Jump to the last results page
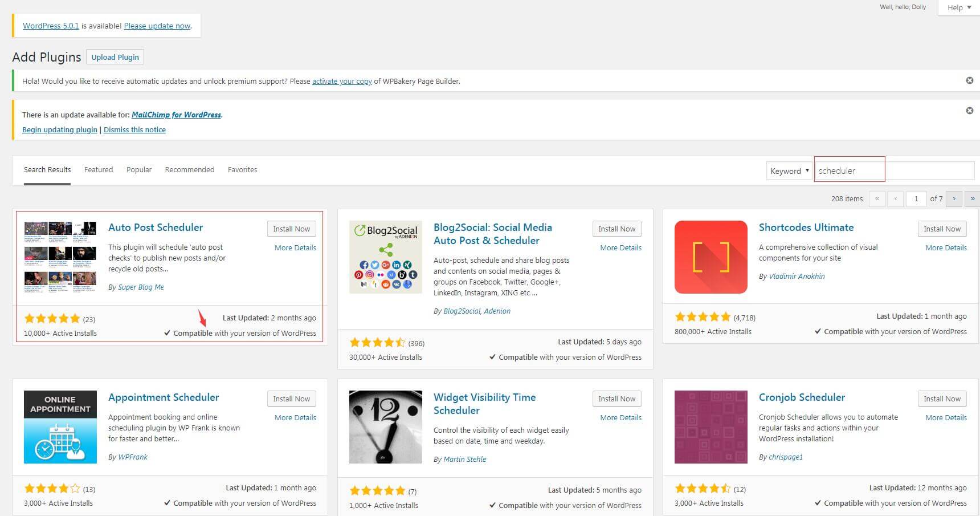980x516 pixels. click(972, 198)
